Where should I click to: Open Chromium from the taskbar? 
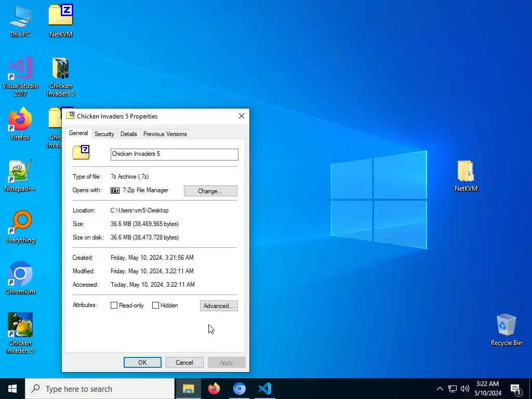239,389
